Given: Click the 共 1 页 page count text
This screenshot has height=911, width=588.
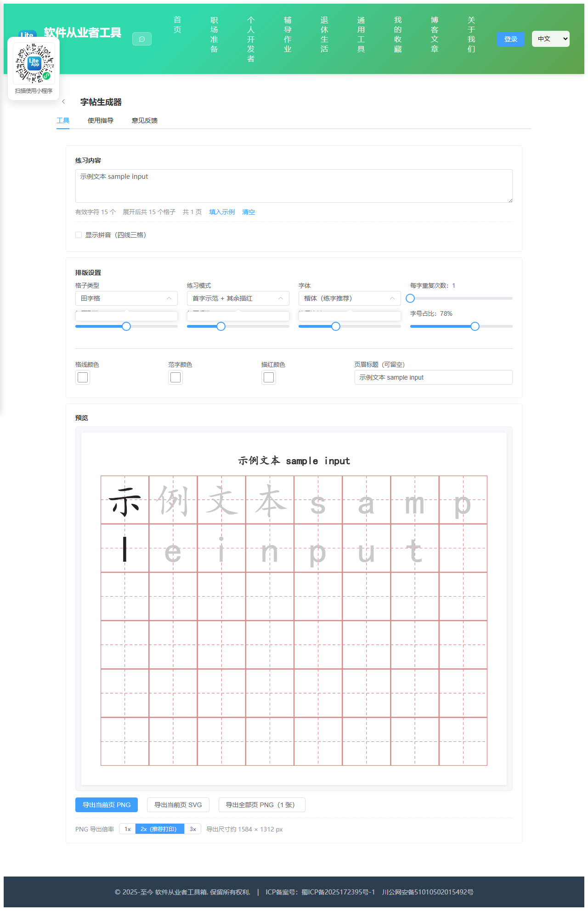Looking at the screenshot, I should [x=192, y=212].
